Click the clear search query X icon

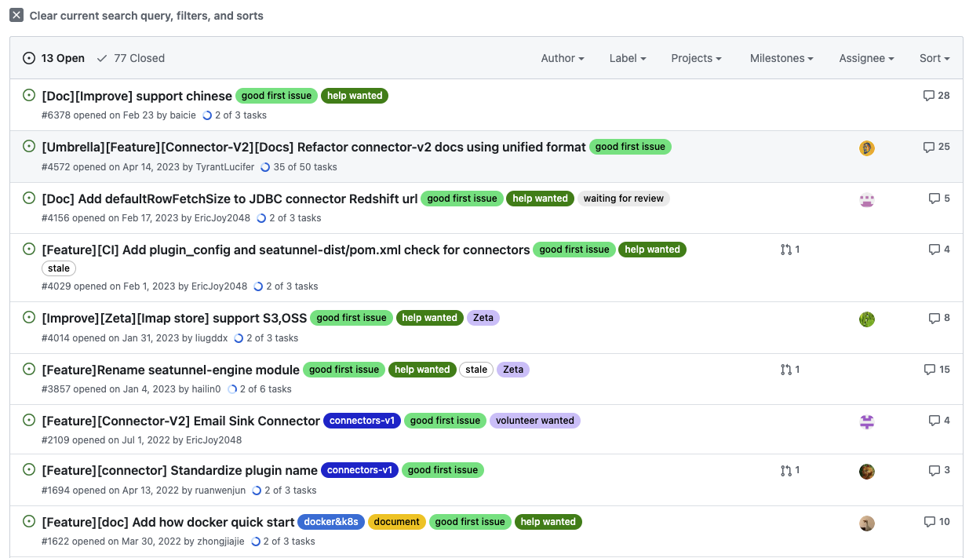[16, 16]
